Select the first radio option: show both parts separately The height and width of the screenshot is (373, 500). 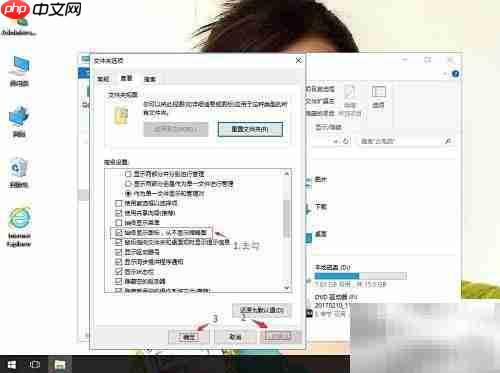click(128, 174)
